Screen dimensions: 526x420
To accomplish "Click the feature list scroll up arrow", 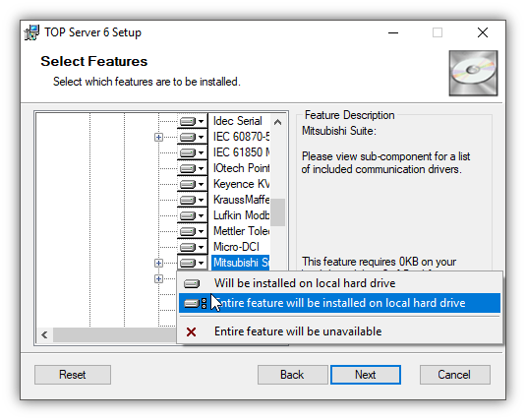I will click(x=278, y=122).
